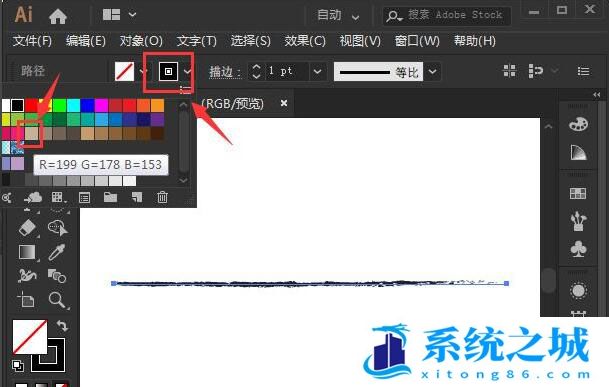Swap fill and stroke arrows

(x=62, y=325)
